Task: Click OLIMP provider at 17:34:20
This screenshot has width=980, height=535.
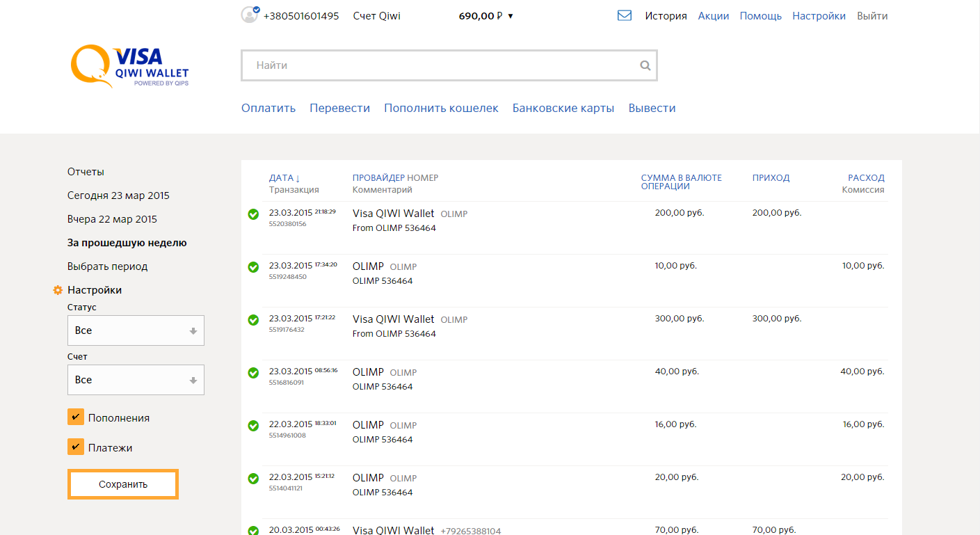Action: (368, 266)
